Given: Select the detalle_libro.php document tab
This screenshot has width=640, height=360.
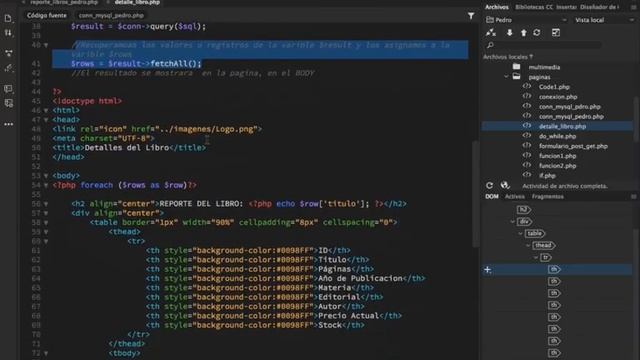Looking at the screenshot, I should 137,2.
